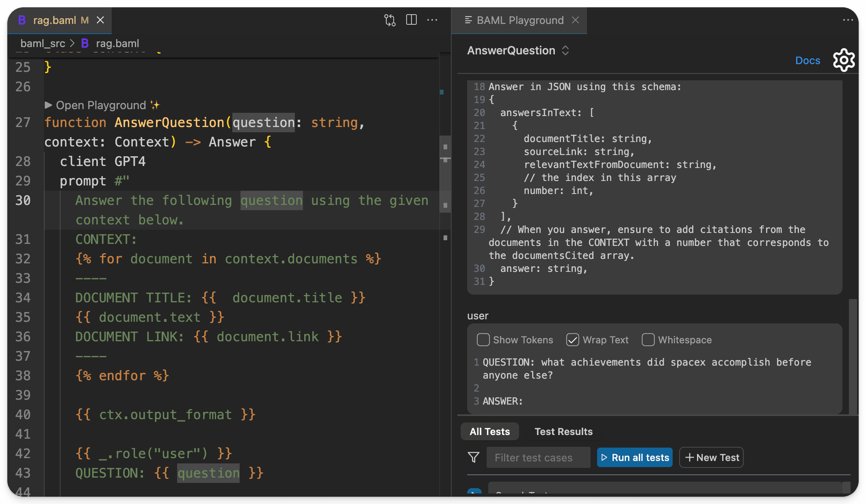Click the filter funnel icon
This screenshot has width=866, height=504.
(x=474, y=457)
